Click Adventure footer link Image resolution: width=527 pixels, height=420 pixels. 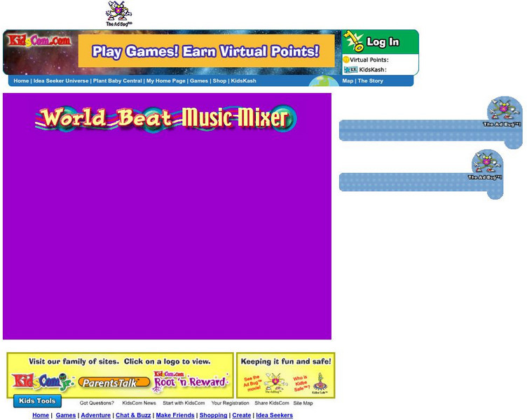(96, 415)
